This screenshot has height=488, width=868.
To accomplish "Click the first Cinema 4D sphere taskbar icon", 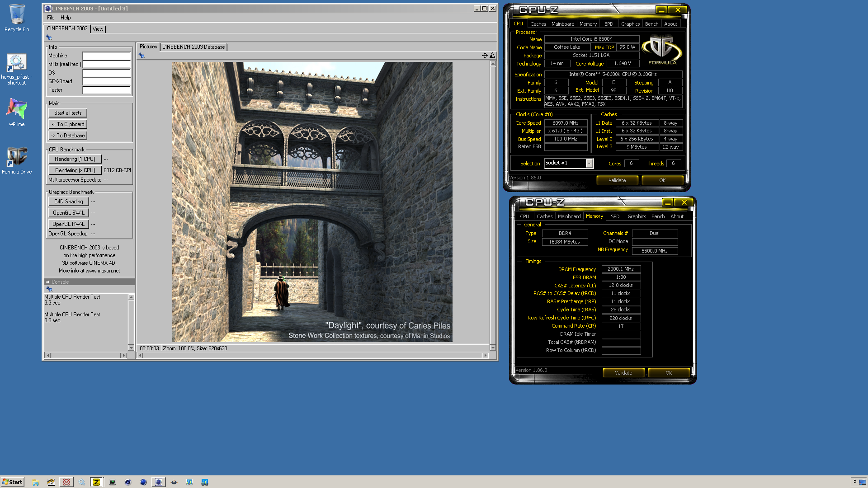I will point(128,482).
